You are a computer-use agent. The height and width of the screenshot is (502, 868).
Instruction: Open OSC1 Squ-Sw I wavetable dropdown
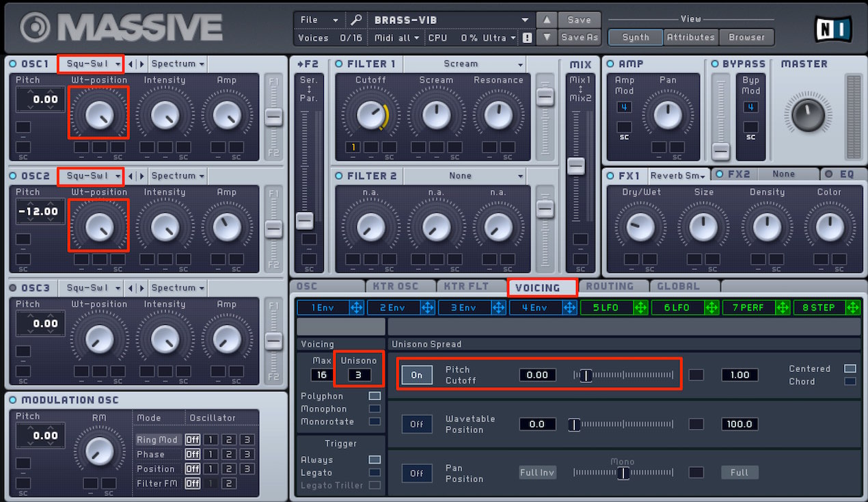point(90,64)
